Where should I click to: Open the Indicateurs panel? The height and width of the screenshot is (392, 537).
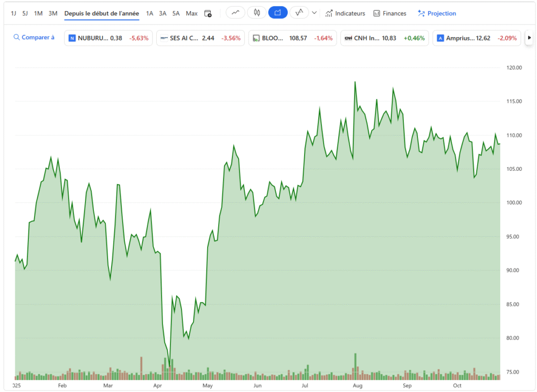pyautogui.click(x=345, y=13)
